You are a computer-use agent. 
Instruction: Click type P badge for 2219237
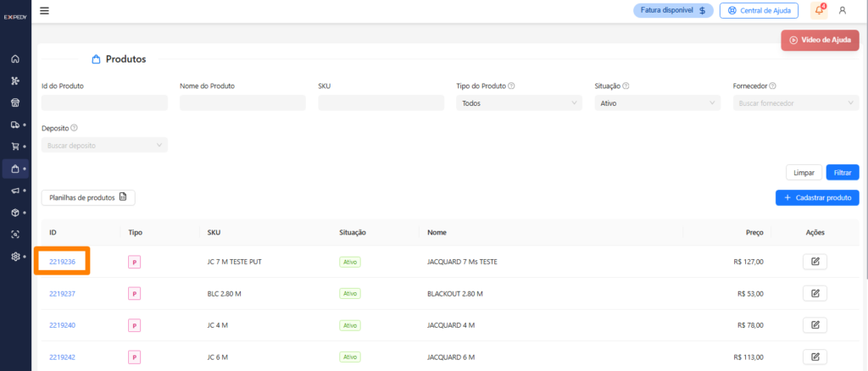point(135,294)
